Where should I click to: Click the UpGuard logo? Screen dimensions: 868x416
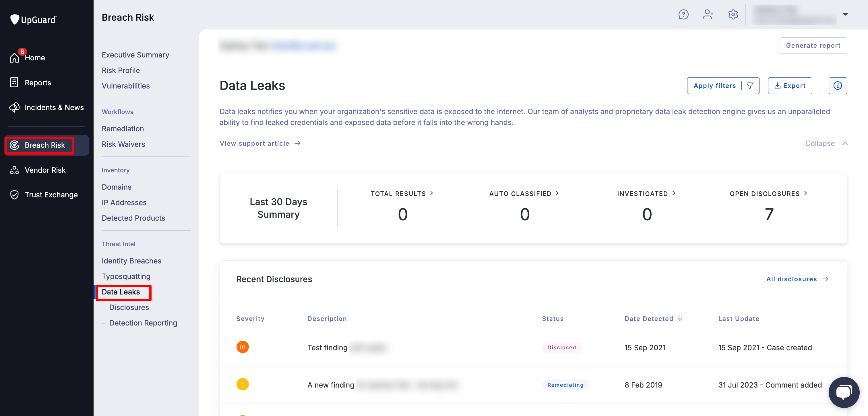(x=33, y=20)
